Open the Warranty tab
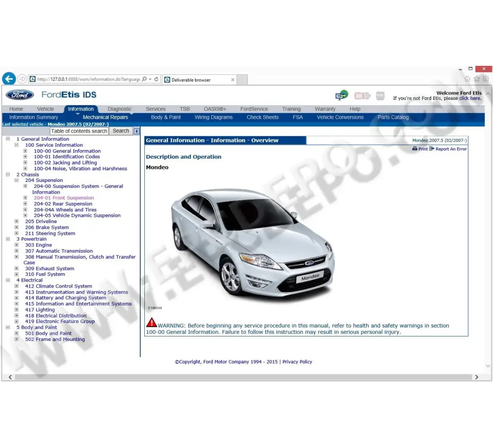The width and height of the screenshot is (493, 448). click(325, 109)
